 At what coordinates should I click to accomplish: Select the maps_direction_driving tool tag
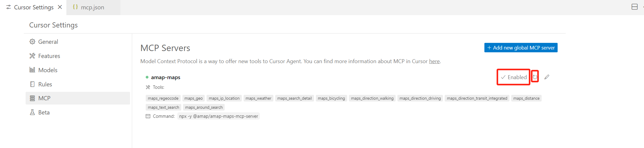(420, 98)
